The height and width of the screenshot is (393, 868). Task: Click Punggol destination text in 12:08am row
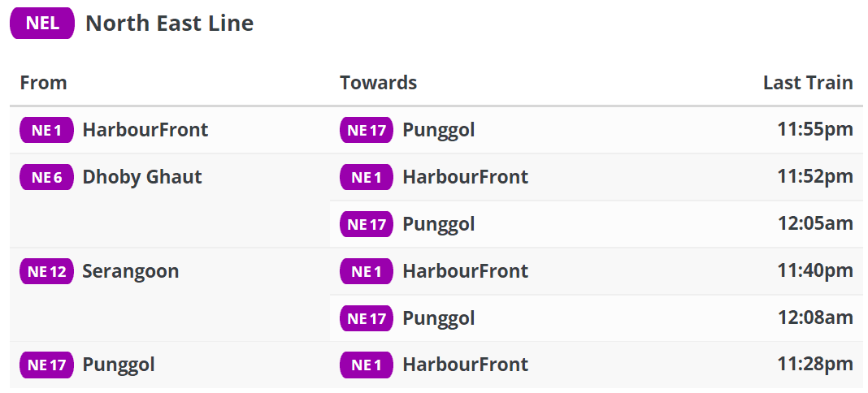[439, 318]
